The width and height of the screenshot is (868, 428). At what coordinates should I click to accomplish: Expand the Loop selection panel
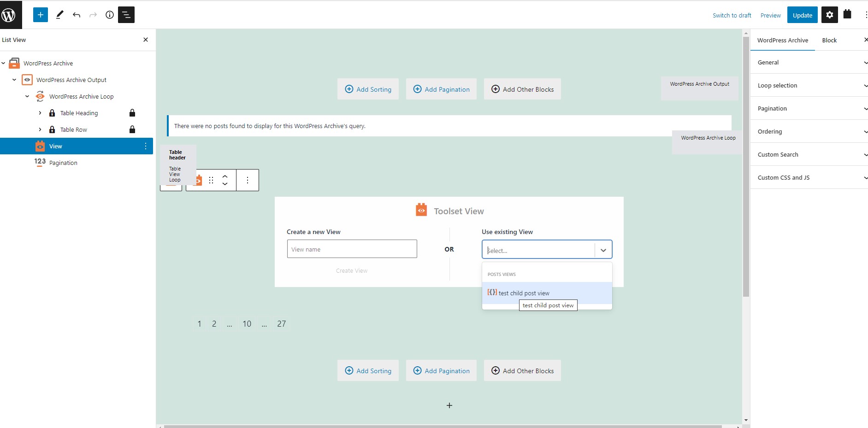pyautogui.click(x=809, y=85)
